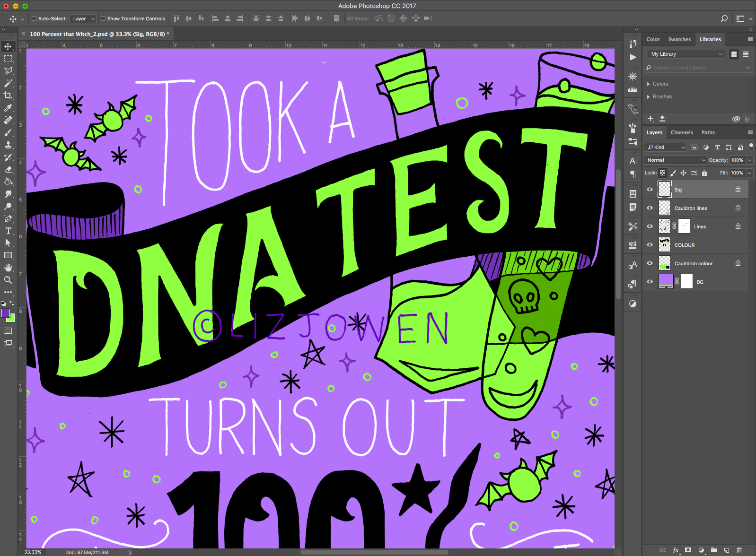This screenshot has height=556, width=756.
Task: Select the Path Selection tool
Action: coord(8,243)
